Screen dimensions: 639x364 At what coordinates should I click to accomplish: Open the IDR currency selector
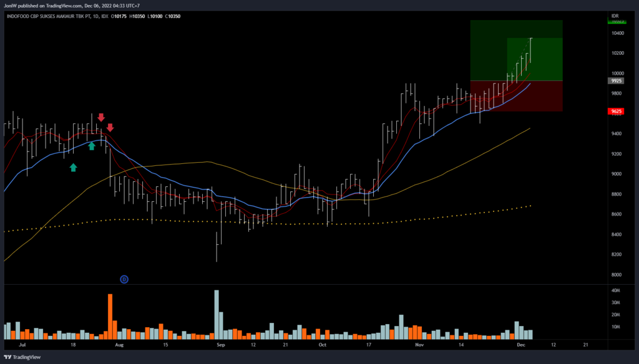coord(615,15)
